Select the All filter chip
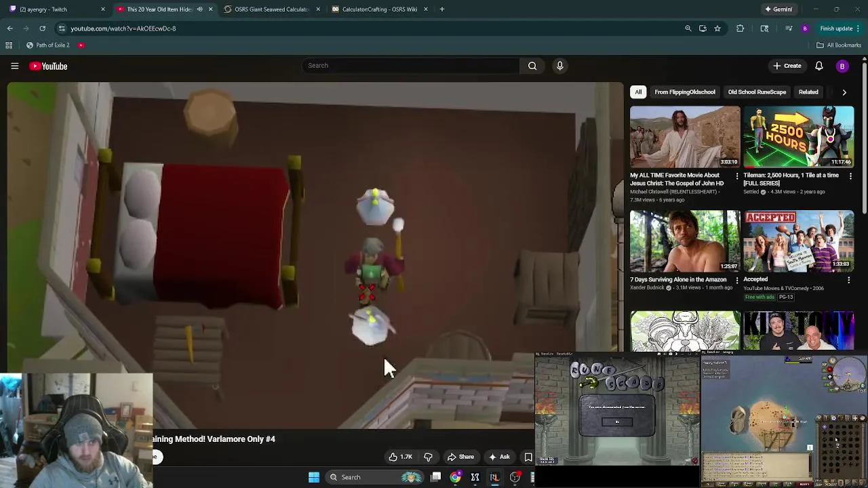Viewport: 868px width, 488px height. 638,92
